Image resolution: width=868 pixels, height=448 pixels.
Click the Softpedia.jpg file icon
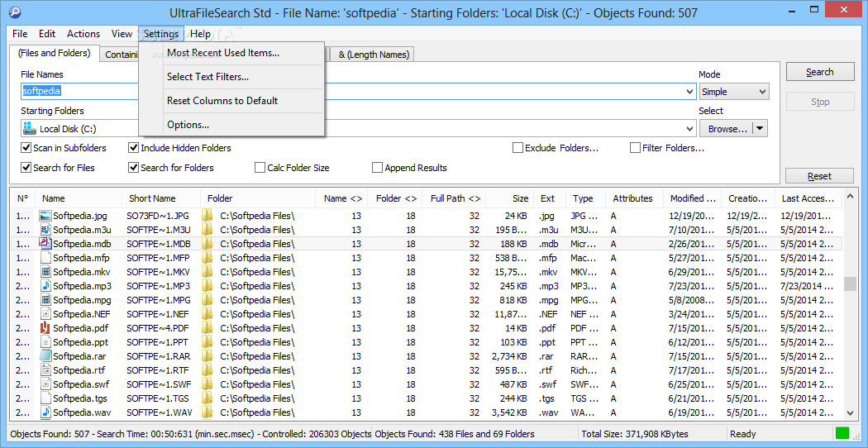45,215
